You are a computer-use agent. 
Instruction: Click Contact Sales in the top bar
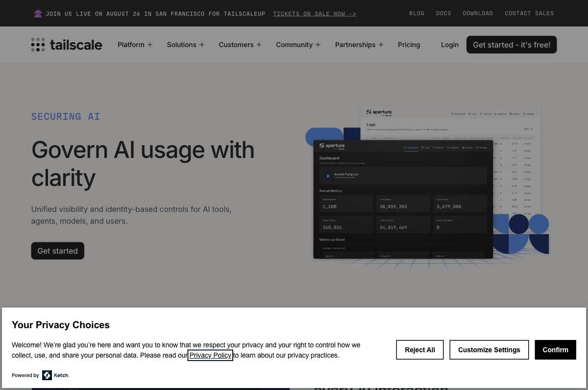coord(529,14)
